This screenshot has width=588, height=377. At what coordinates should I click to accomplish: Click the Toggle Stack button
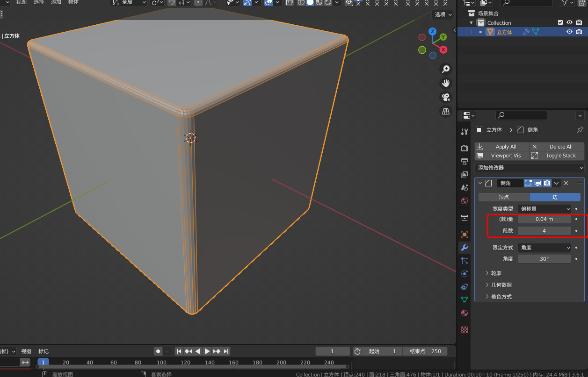557,156
